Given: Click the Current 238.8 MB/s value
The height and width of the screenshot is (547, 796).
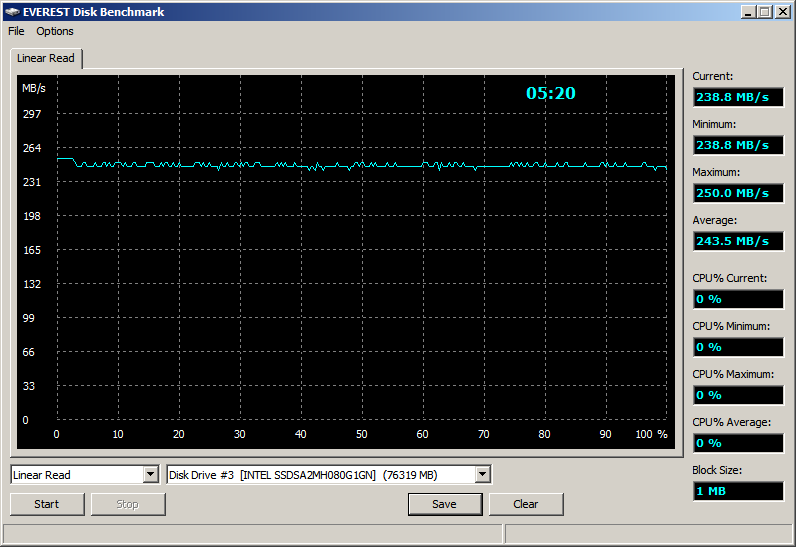Looking at the screenshot, I should pos(738,97).
